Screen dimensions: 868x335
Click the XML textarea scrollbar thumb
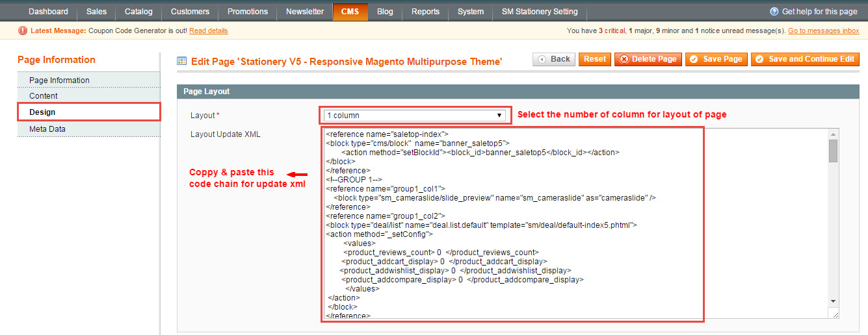tap(833, 150)
